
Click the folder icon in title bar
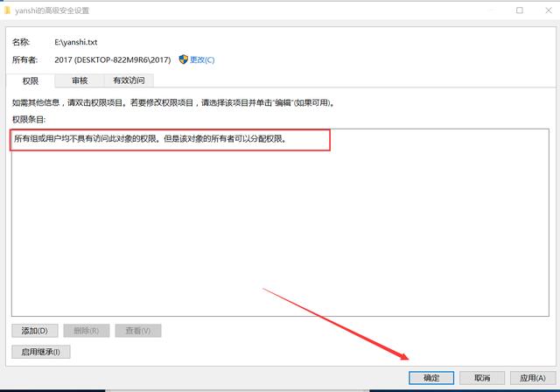[x=7, y=10]
